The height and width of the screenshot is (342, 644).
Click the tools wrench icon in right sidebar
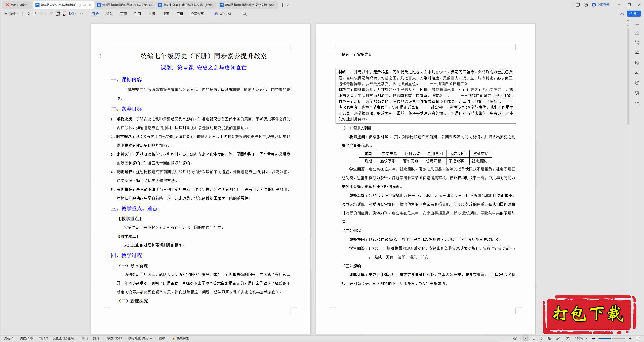[x=637, y=73]
